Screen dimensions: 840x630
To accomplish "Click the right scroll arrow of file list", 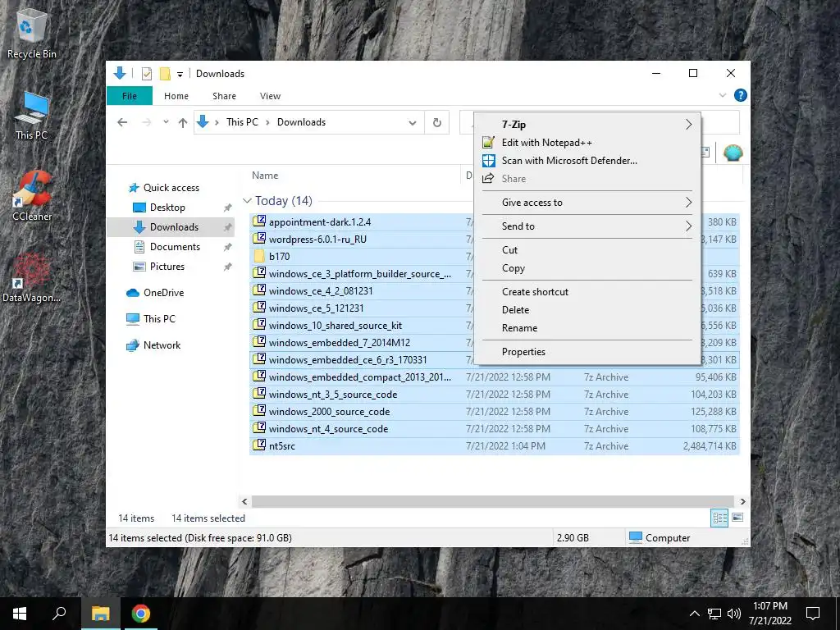I will pyautogui.click(x=742, y=501).
